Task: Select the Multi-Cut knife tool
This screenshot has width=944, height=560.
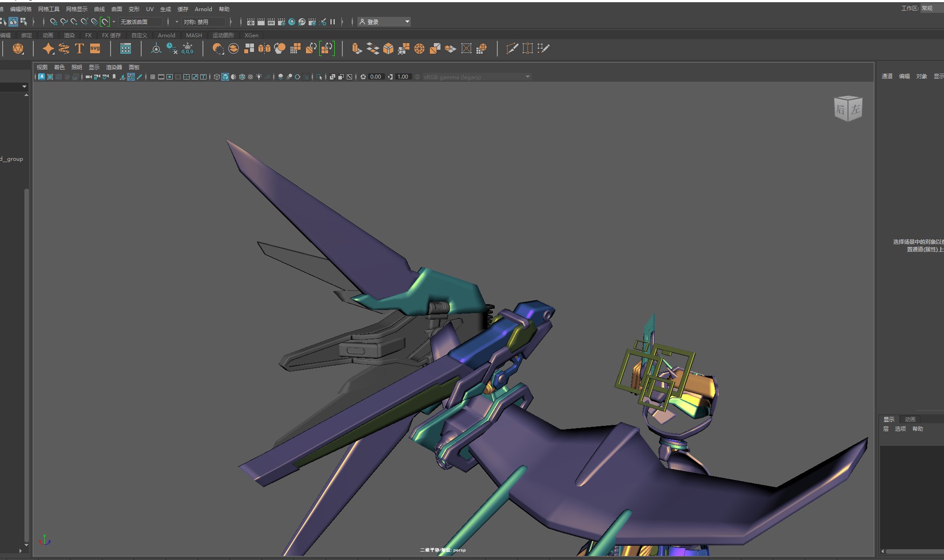Action: pos(512,49)
